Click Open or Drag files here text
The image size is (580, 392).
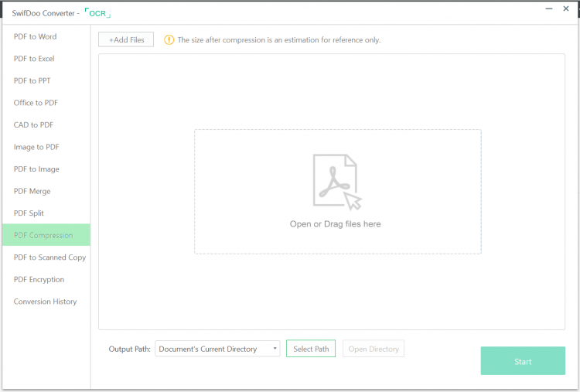(335, 224)
